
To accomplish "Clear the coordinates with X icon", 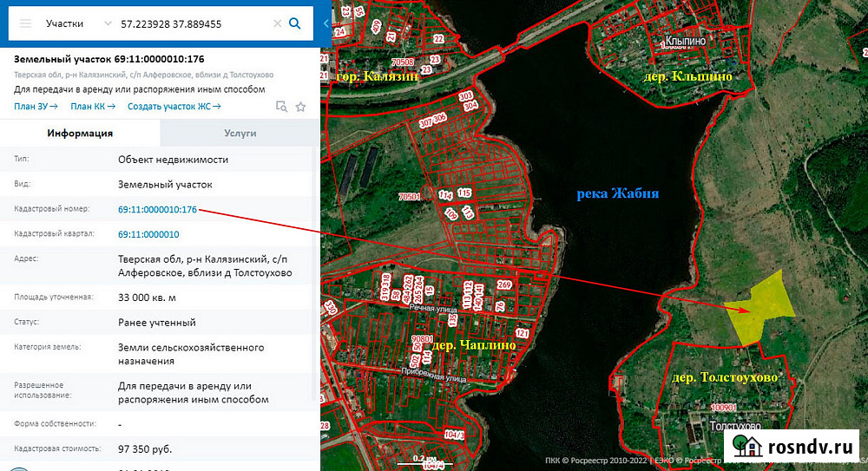I will 277,23.
